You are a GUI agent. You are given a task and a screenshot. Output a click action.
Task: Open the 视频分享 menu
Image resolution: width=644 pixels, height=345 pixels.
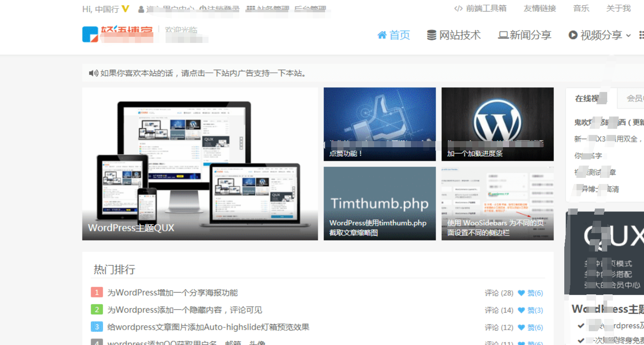click(x=600, y=35)
